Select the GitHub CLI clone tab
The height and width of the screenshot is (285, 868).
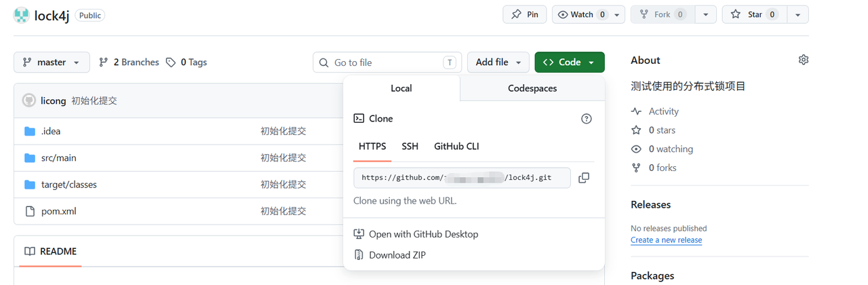[x=457, y=146]
